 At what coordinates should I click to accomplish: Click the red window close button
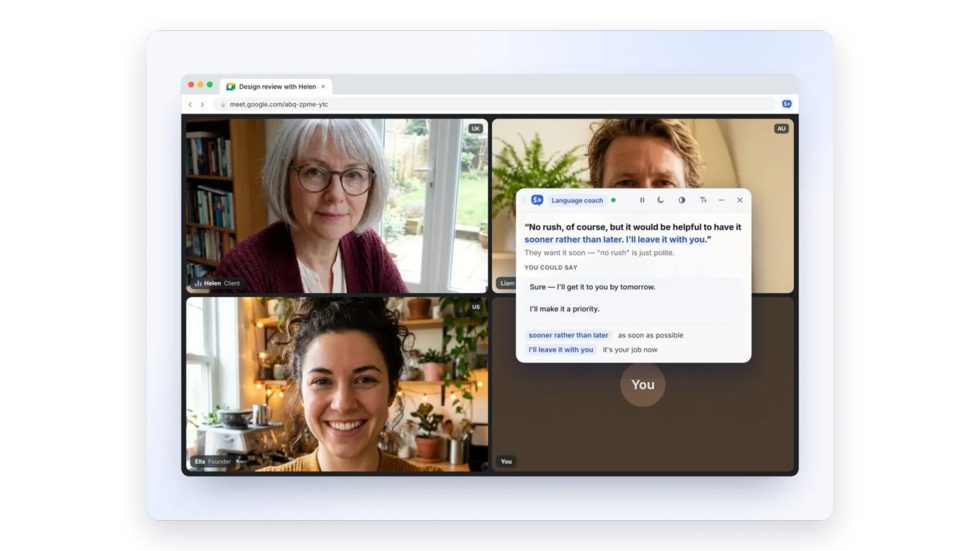191,85
